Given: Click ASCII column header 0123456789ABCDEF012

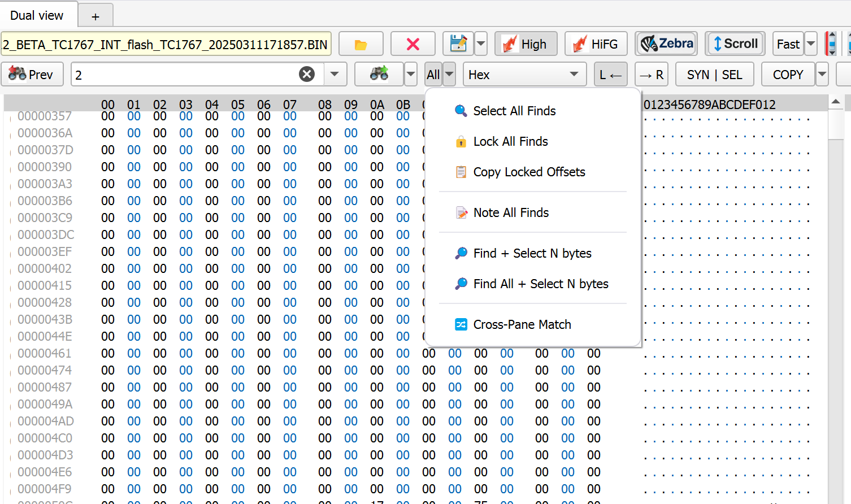Looking at the screenshot, I should click(710, 105).
